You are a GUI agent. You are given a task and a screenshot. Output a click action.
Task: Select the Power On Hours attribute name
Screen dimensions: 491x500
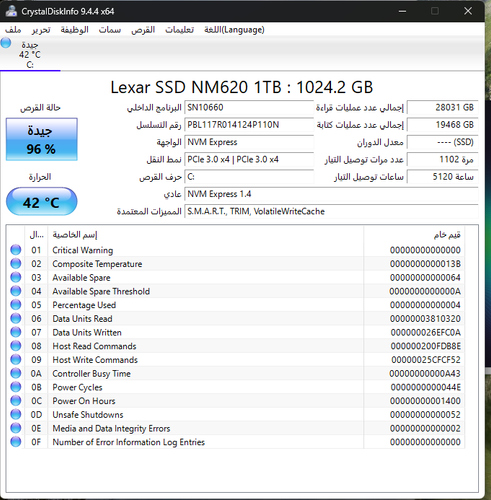[84, 401]
